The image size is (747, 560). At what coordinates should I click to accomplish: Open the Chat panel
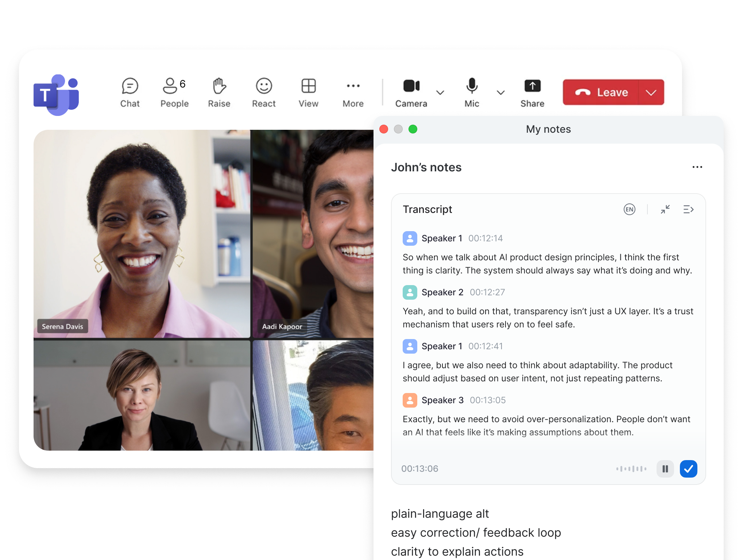130,92
